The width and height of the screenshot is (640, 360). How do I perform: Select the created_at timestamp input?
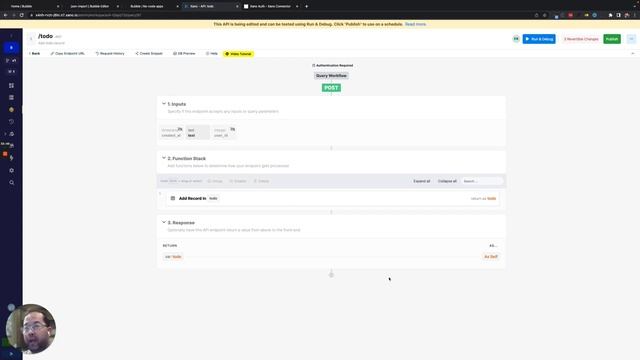click(x=172, y=132)
